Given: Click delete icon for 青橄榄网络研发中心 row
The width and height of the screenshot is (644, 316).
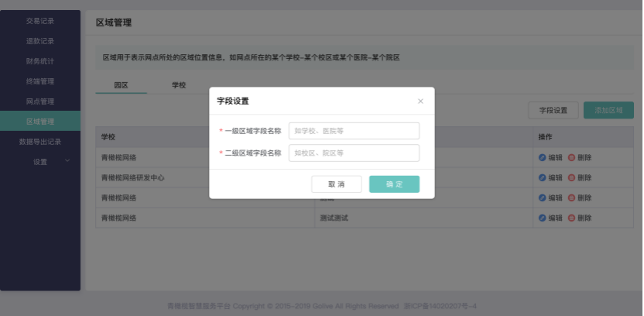Looking at the screenshot, I should click(571, 177).
